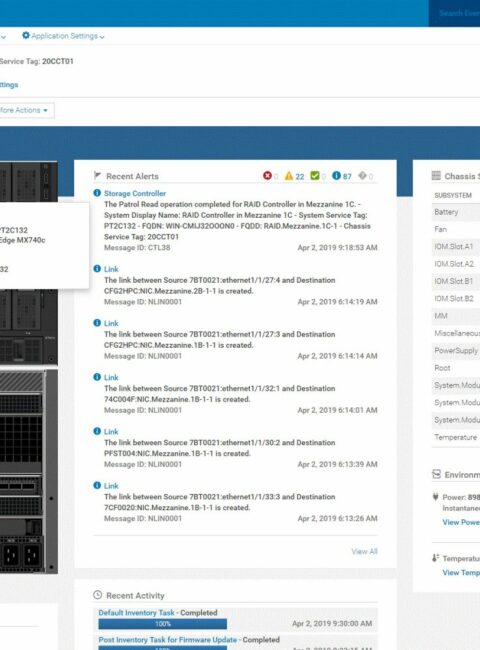Viewport: 480px width, 650px height.
Task: Open Post Inventory Task for Firmware Update
Action: coord(167,640)
